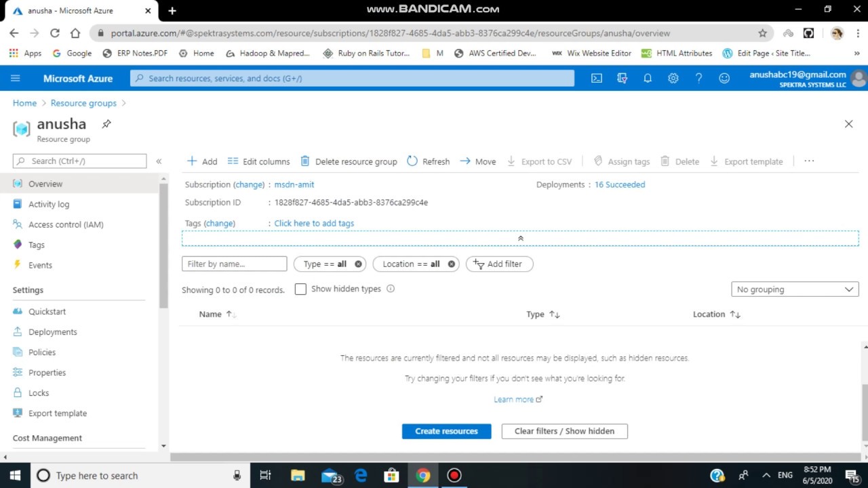Collapse the left resource menu
868x488 pixels.
click(x=159, y=161)
